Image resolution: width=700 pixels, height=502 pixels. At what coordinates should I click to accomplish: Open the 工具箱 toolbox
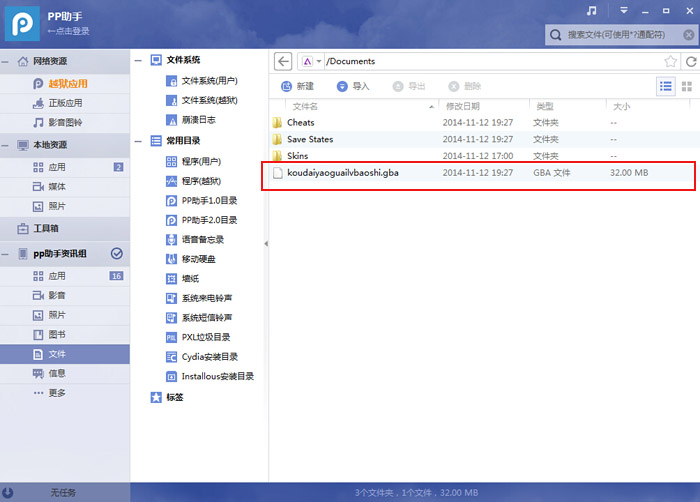(65, 229)
